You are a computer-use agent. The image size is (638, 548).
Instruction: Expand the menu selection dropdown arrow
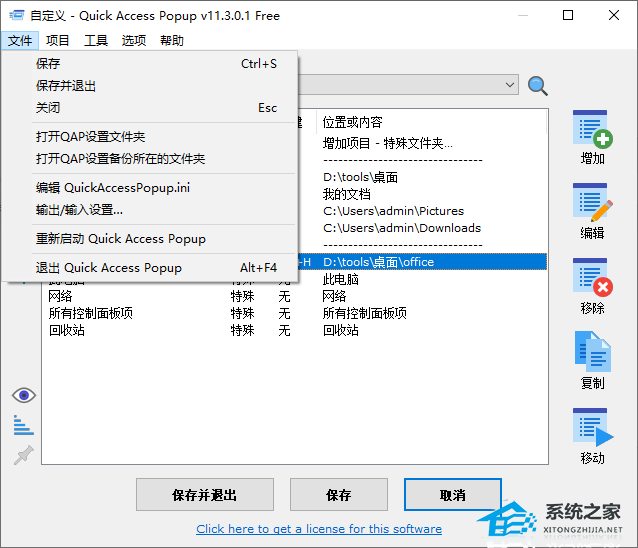(x=509, y=86)
